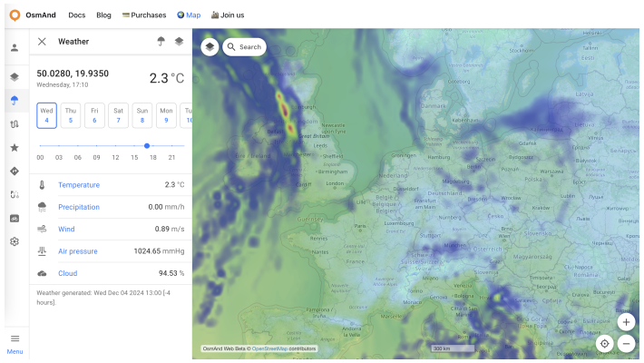Click the tracks route icon in sidebar
The image size is (644, 363).
click(15, 123)
